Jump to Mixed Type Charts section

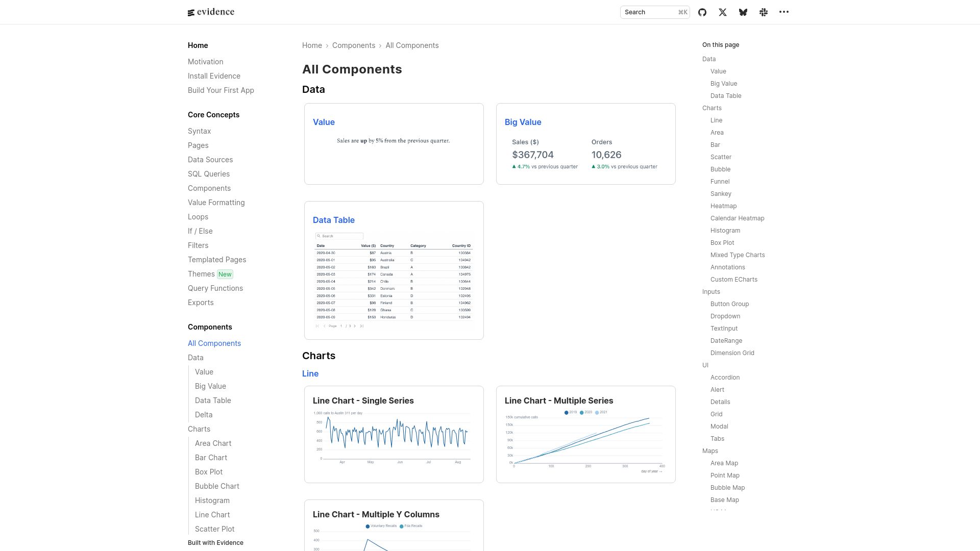pyautogui.click(x=738, y=255)
